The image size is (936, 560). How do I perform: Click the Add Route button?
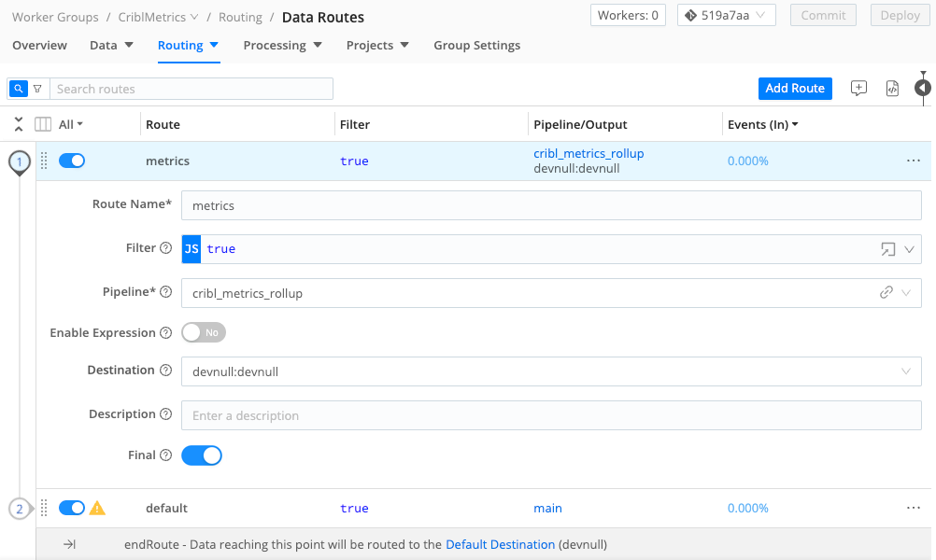tap(795, 88)
